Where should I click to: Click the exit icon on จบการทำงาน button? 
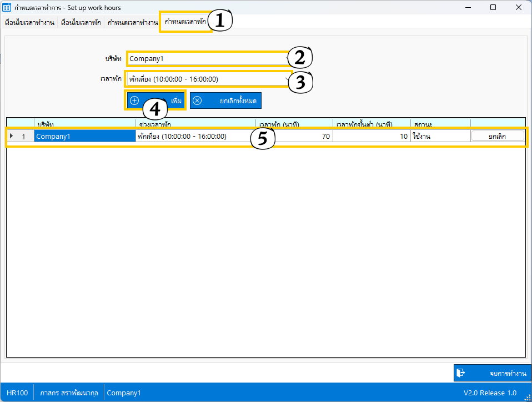click(460, 373)
